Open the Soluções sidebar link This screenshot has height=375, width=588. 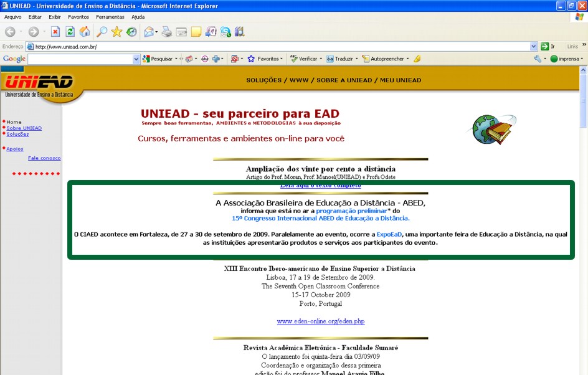[x=17, y=134]
